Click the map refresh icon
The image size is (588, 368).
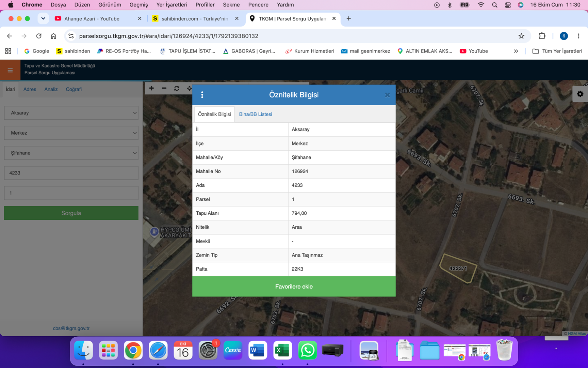(177, 88)
